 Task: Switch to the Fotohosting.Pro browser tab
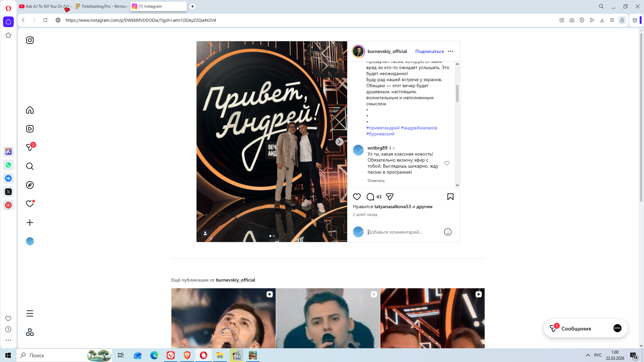102,6
